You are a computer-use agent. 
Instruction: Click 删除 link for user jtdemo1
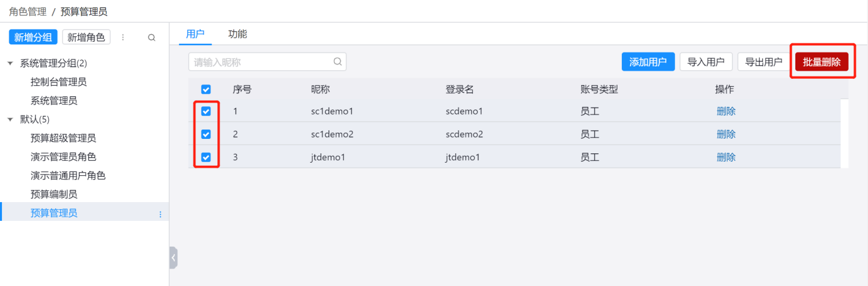click(x=726, y=157)
